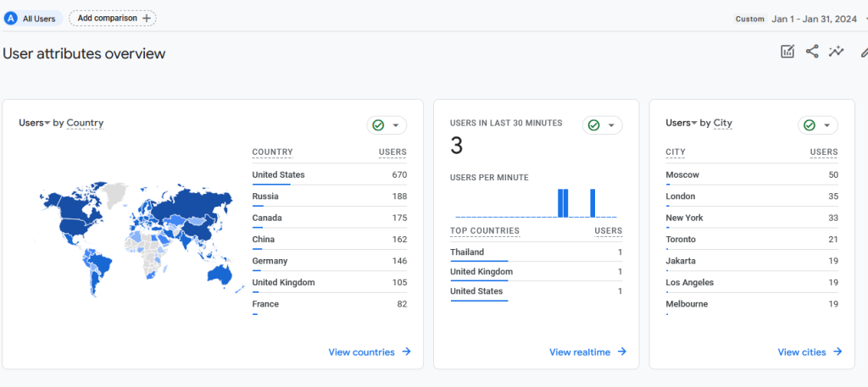
Task: Open the Jan 1 - Jan 31, 2024 date range
Action: pos(815,19)
